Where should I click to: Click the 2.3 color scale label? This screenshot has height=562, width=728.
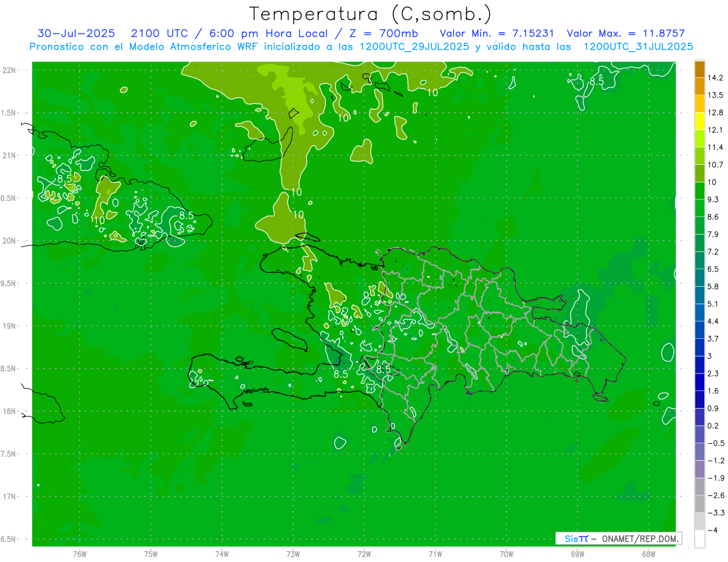coord(713,373)
